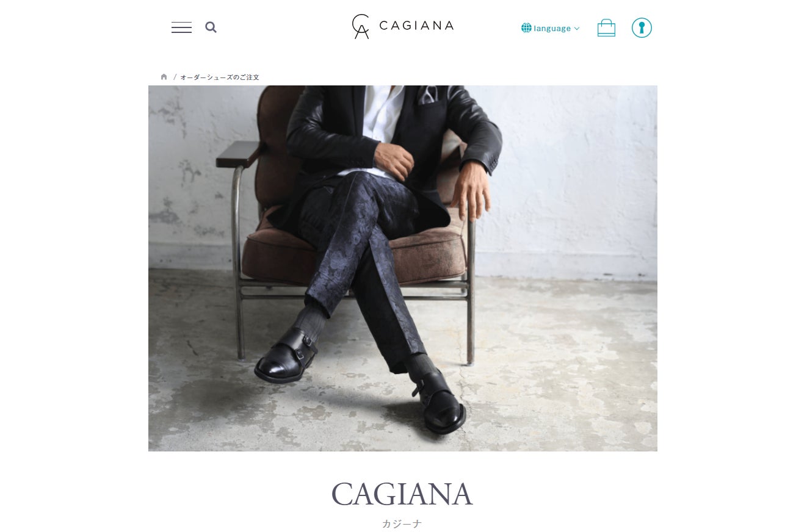
Task: Click the chevron next to language
Action: click(577, 29)
